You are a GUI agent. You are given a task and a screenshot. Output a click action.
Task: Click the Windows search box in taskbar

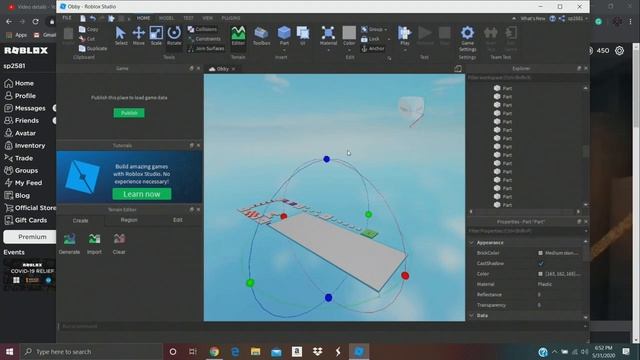[91, 351]
